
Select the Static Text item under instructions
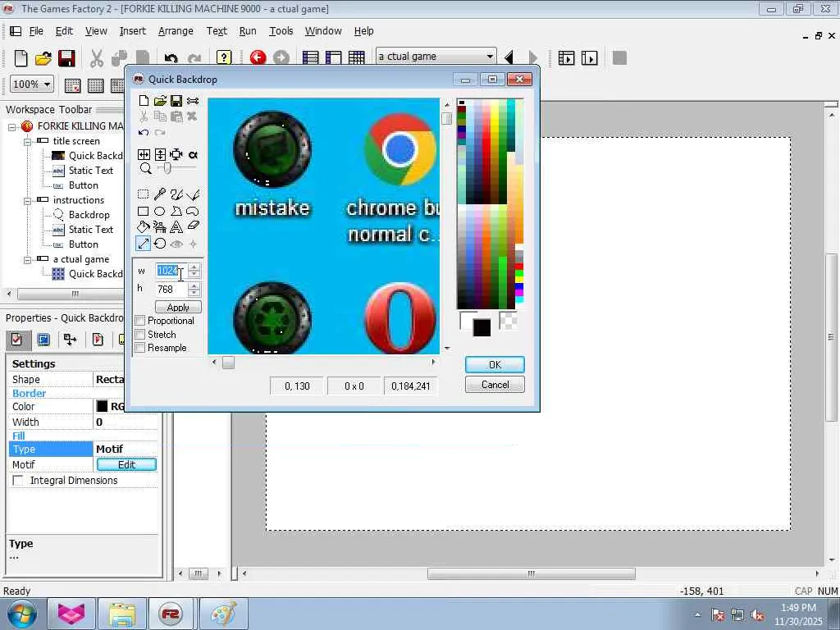point(90,230)
